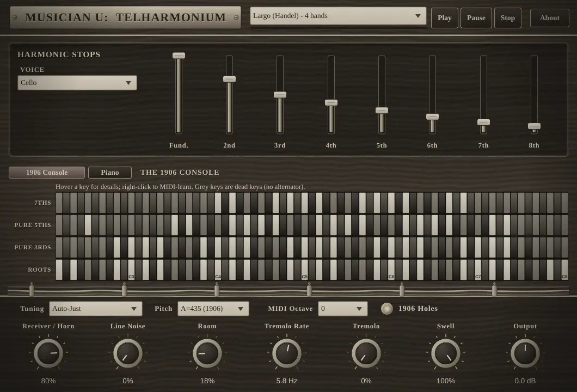The image size is (577, 392).
Task: Click the Swell knob
Action: 446,353
